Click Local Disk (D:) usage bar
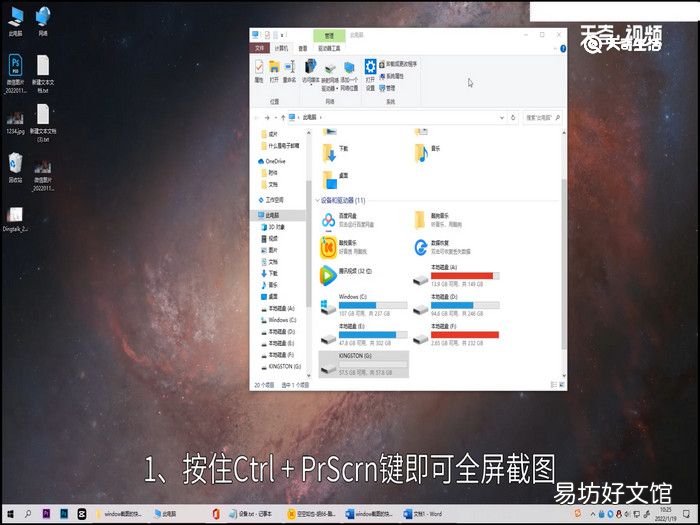The image size is (700, 525). [465, 305]
